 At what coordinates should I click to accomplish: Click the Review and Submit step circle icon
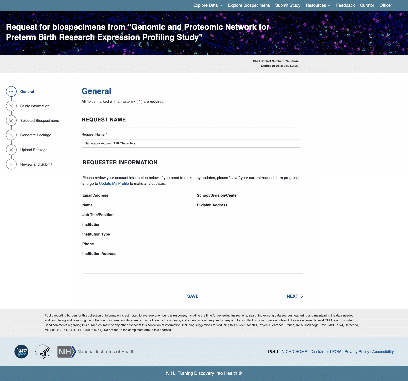[x=11, y=164]
